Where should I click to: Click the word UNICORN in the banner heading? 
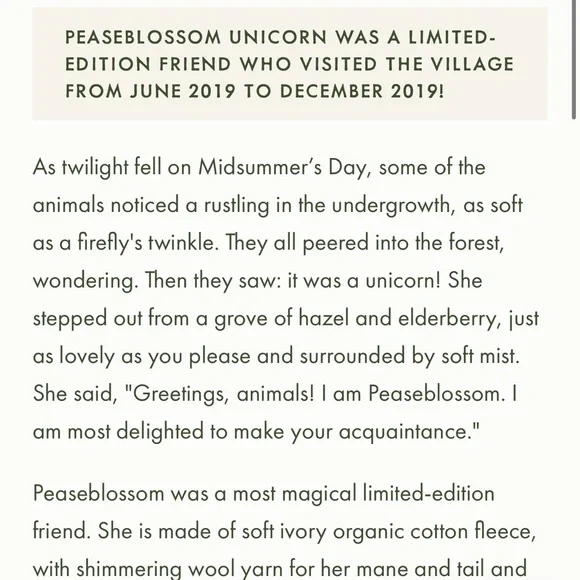coord(278,37)
